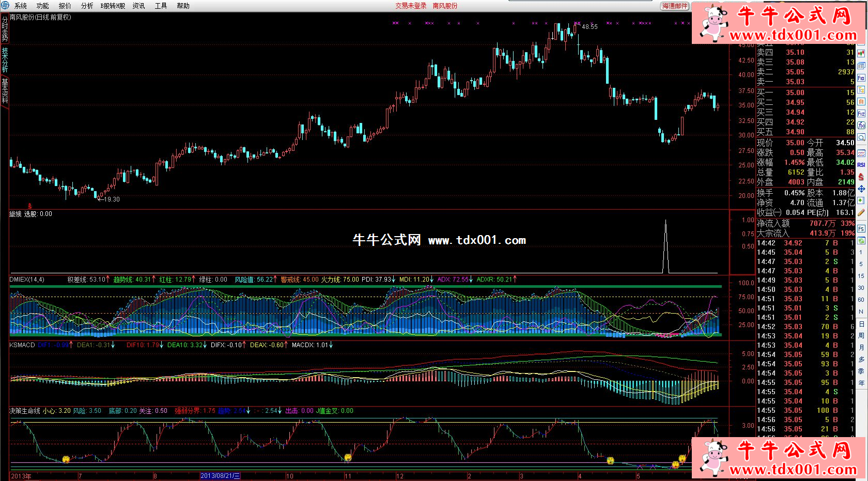Select the 年 yearly period
868x481 pixels.
[861, 383]
